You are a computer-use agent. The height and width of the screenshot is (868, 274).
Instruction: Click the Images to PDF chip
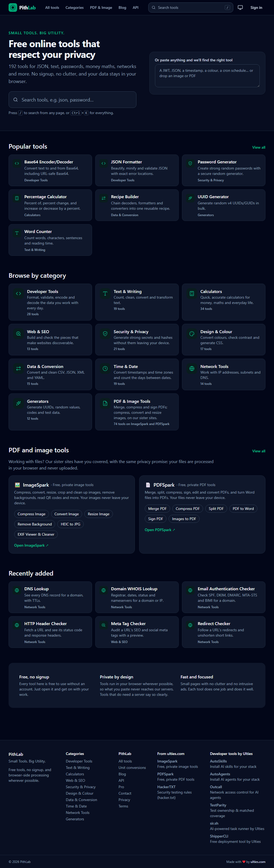tap(184, 518)
